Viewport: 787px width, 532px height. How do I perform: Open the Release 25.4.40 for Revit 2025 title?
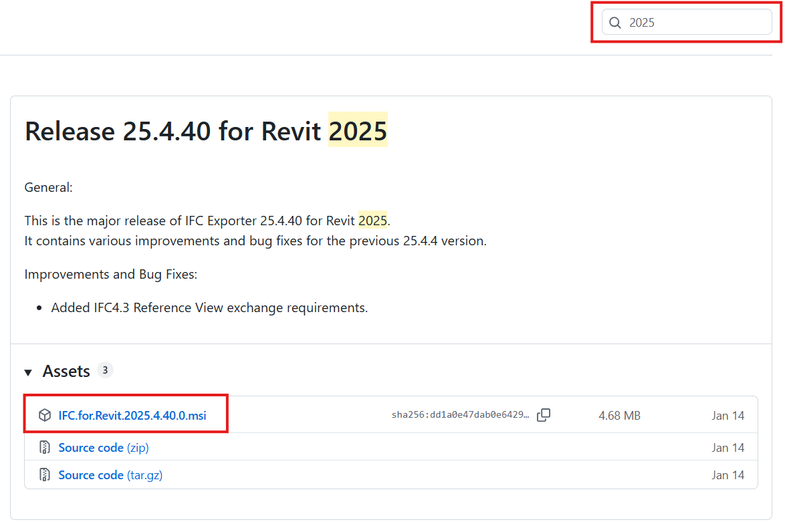[x=206, y=130]
